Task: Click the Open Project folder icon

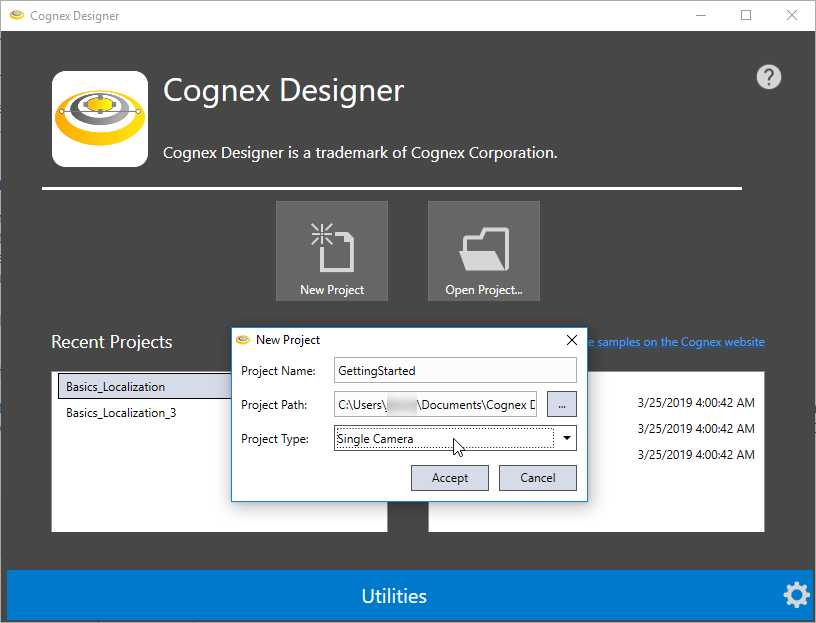Action: pyautogui.click(x=483, y=251)
